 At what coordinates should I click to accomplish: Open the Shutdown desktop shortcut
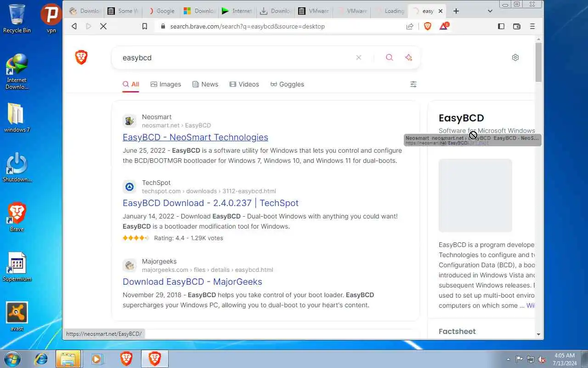(17, 167)
